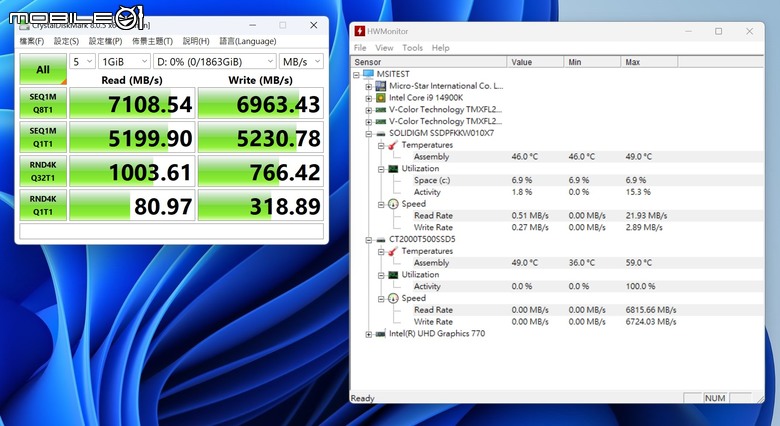This screenshot has height=426, width=780.
Task: Collapse CT2000T500SSD5 Speed section
Action: click(x=381, y=299)
